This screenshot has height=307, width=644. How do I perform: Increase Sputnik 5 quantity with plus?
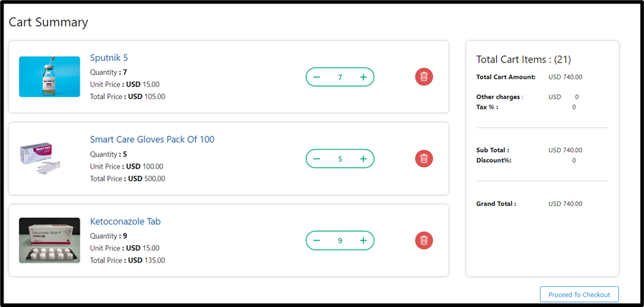point(363,77)
